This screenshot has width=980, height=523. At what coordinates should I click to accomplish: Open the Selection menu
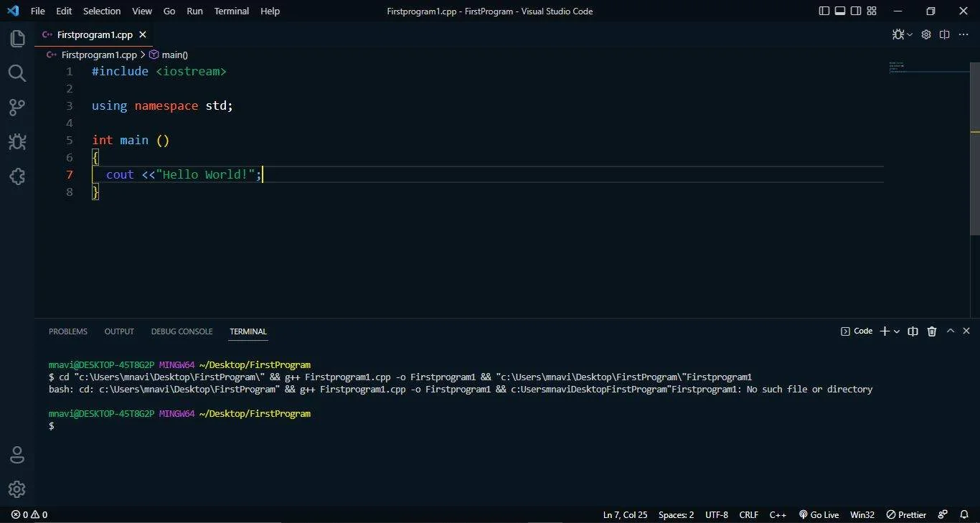pos(102,11)
